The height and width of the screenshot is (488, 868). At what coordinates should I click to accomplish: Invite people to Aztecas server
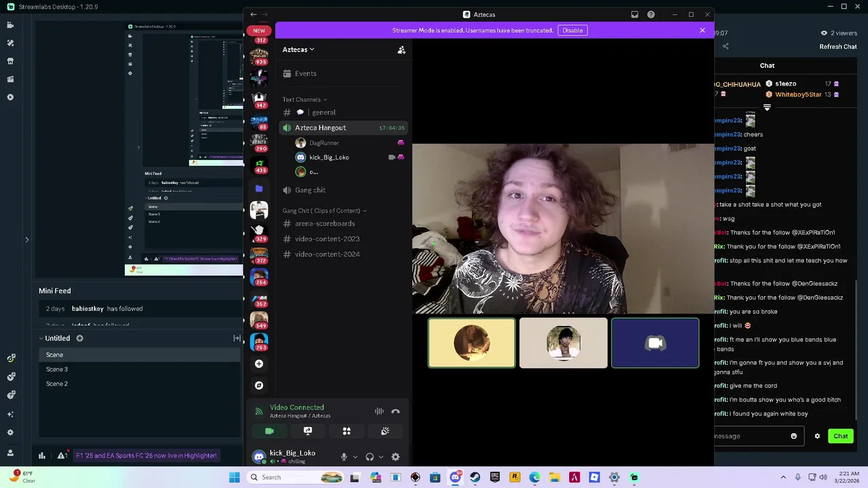[401, 49]
